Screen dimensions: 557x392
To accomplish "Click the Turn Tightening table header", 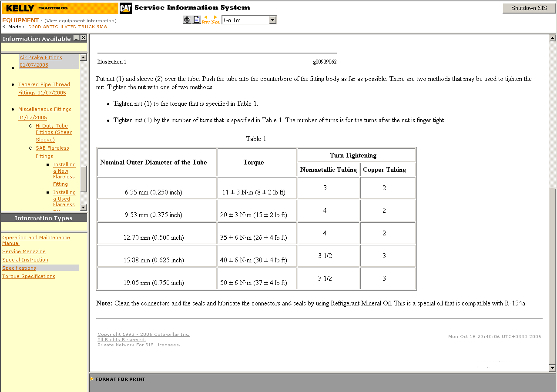I will point(356,155).
